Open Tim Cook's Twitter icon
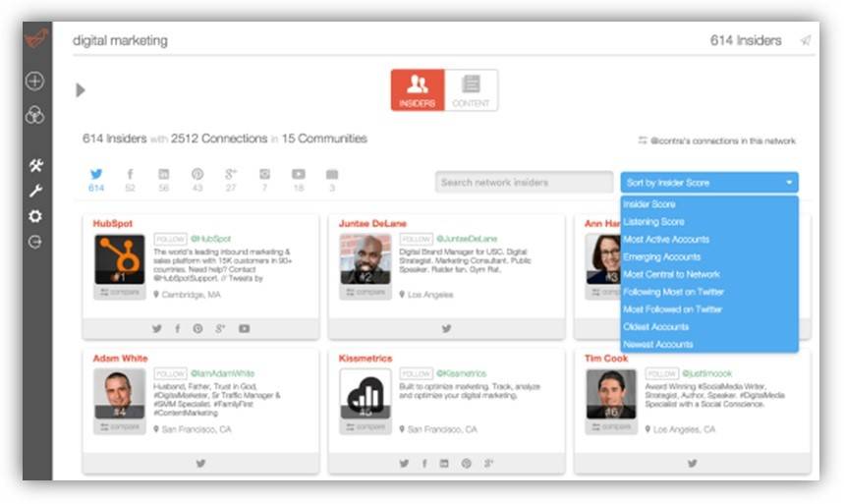Viewport: 844px width, 504px height. (x=693, y=463)
